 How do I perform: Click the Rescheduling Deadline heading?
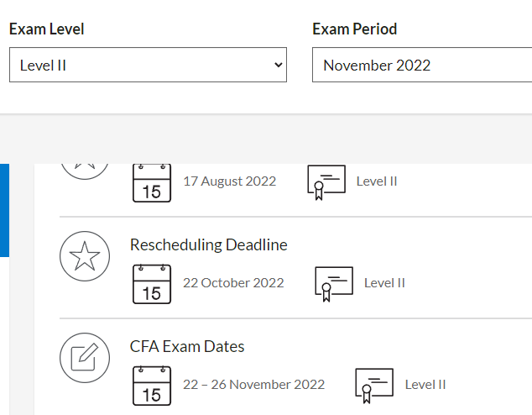[x=209, y=245]
